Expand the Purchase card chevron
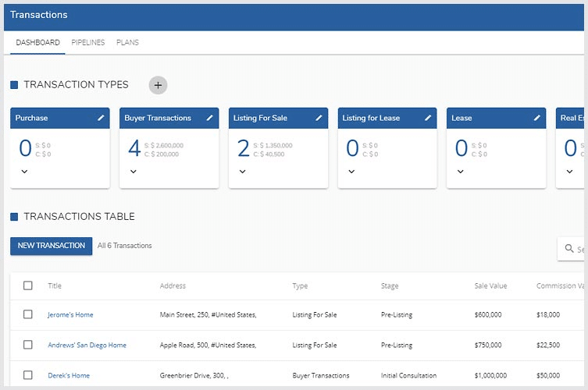This screenshot has height=390, width=588. [x=24, y=172]
